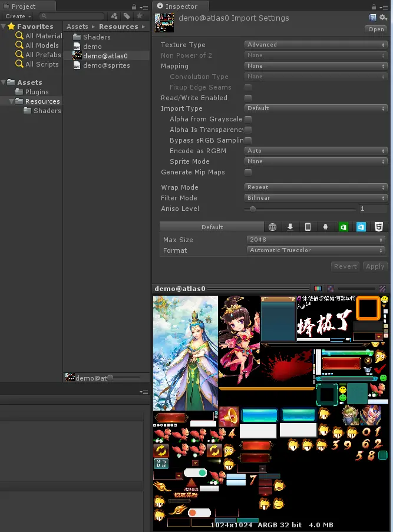Screen dimensions: 393x532
Task: Select the Web player platform override icon
Action: pos(273,227)
